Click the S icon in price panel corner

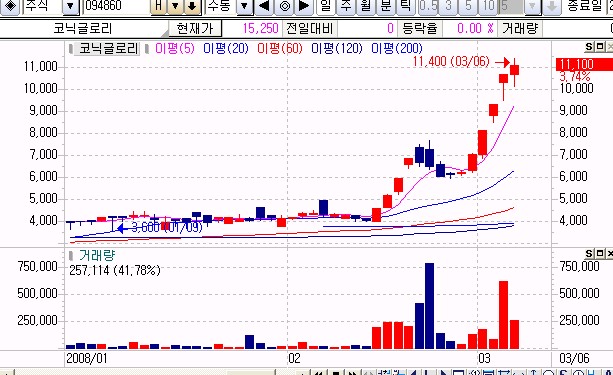point(589,47)
